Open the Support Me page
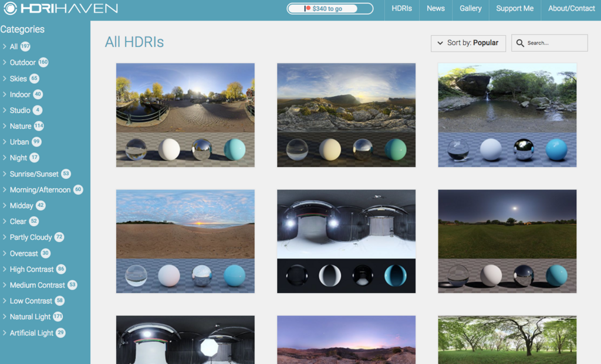601x364 pixels. (x=515, y=8)
